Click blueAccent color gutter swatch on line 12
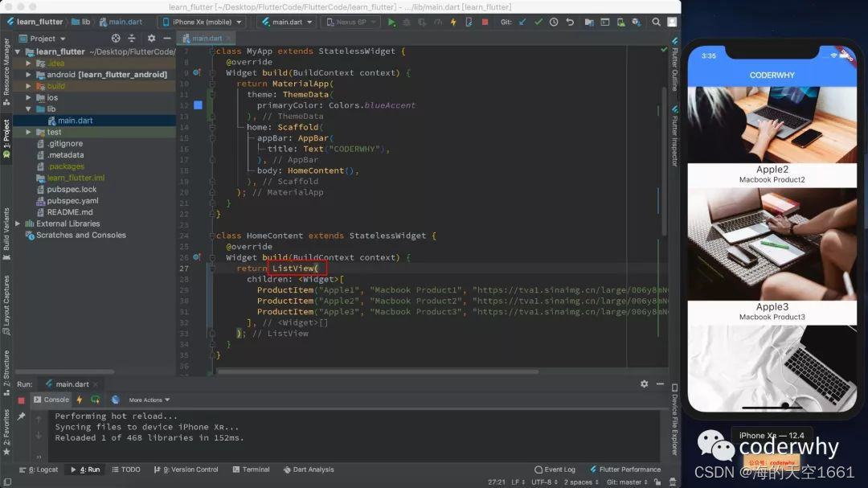 coord(198,105)
